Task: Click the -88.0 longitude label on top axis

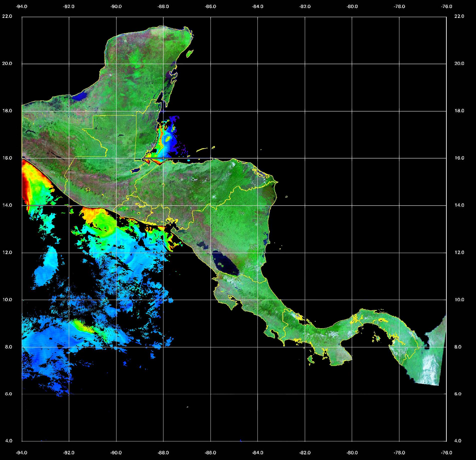Action: 163,7
